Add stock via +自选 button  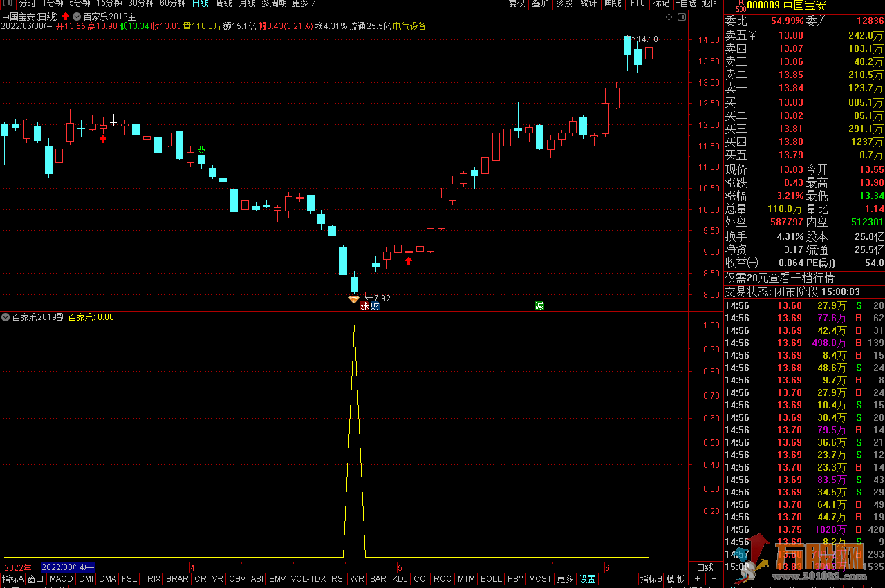point(686,3)
